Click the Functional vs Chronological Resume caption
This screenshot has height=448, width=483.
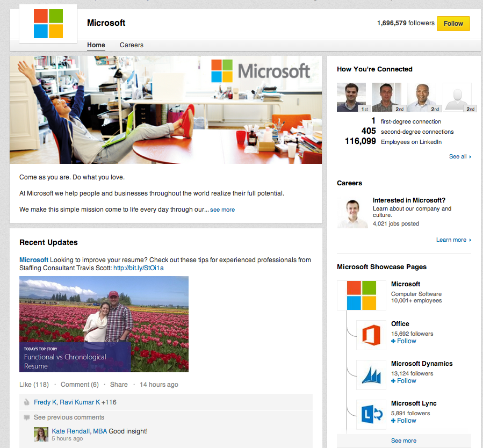coord(65,362)
